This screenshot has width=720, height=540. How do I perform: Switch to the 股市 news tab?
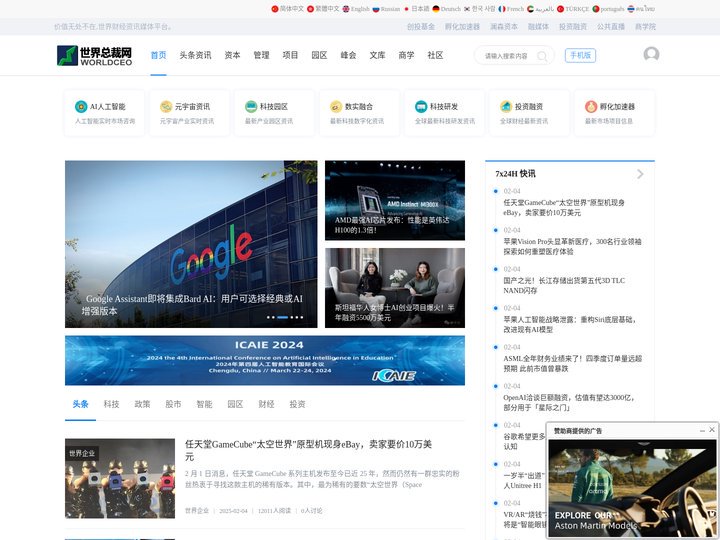173,404
